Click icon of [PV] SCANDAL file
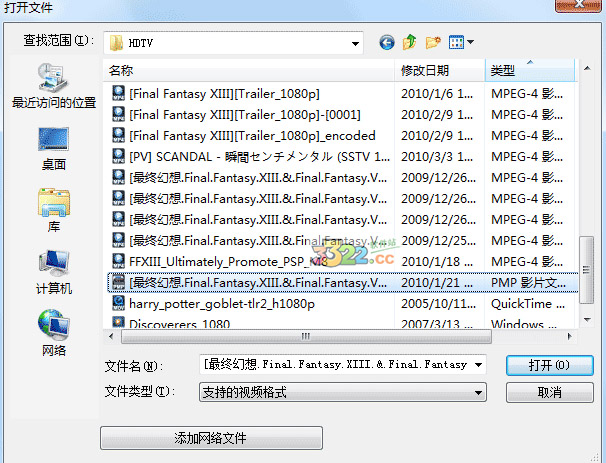The image size is (606, 463). [118, 156]
